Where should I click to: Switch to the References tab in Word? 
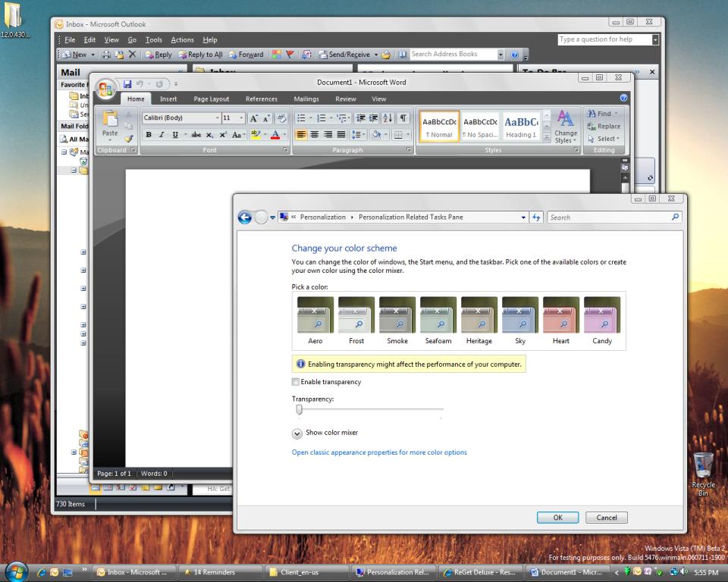(x=262, y=99)
